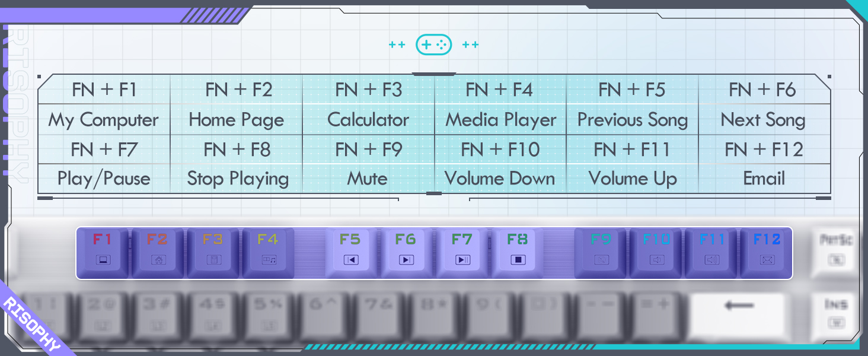Click the F7 Play/Pause key

click(462, 252)
